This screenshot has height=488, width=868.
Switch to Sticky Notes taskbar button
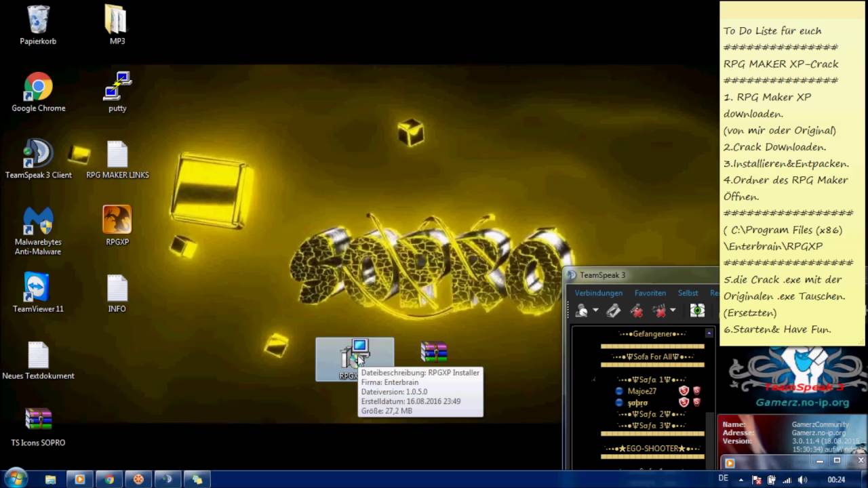pyautogui.click(x=197, y=479)
